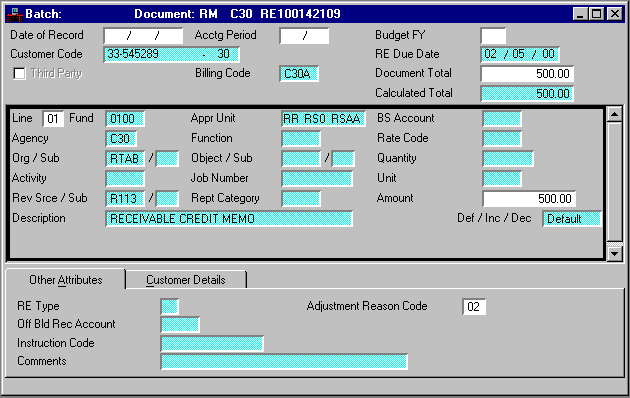Viewport: 630px width, 398px height.
Task: Click the Object Sub field
Action: [343, 159]
